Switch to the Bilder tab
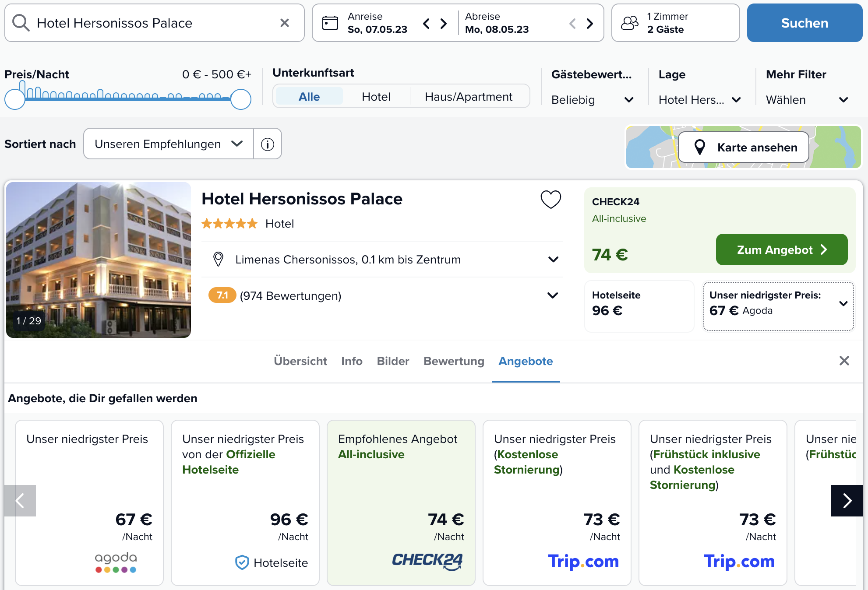 coord(393,361)
